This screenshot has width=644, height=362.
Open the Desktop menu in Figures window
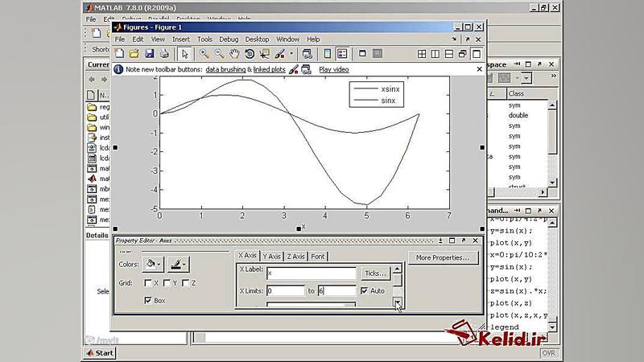[257, 39]
